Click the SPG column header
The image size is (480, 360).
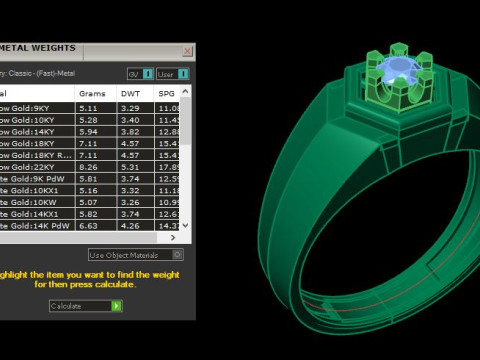[x=167, y=94]
